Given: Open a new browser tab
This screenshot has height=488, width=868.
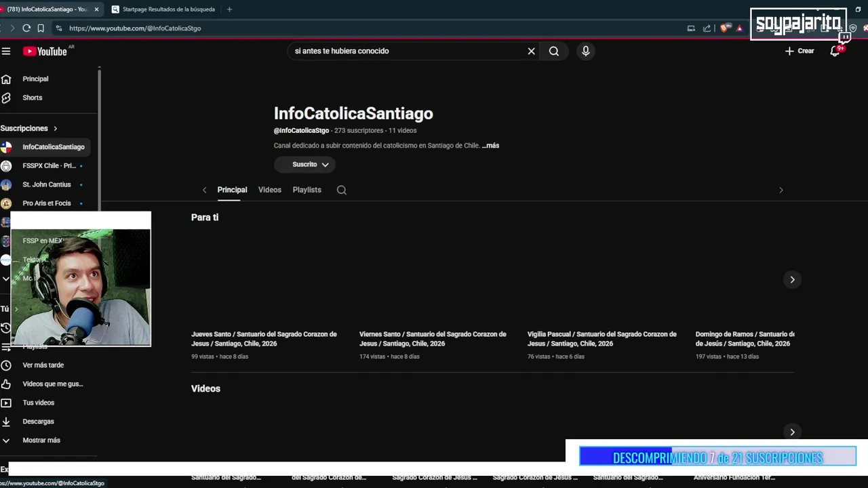Looking at the screenshot, I should coord(229,9).
